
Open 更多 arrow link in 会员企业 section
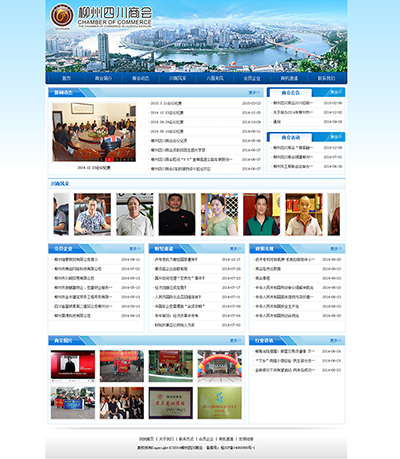click(135, 248)
